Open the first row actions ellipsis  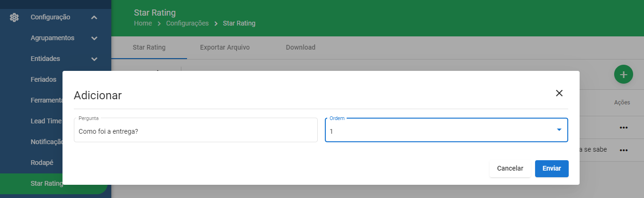point(624,128)
